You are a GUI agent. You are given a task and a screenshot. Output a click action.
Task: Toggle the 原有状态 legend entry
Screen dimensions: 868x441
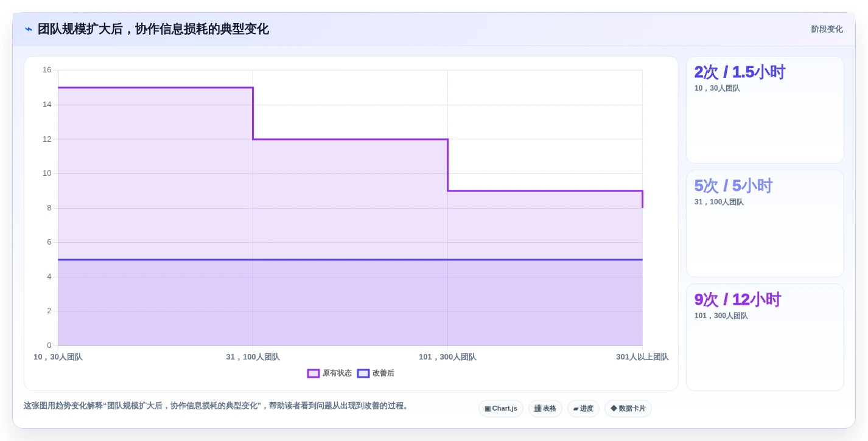[x=329, y=373]
